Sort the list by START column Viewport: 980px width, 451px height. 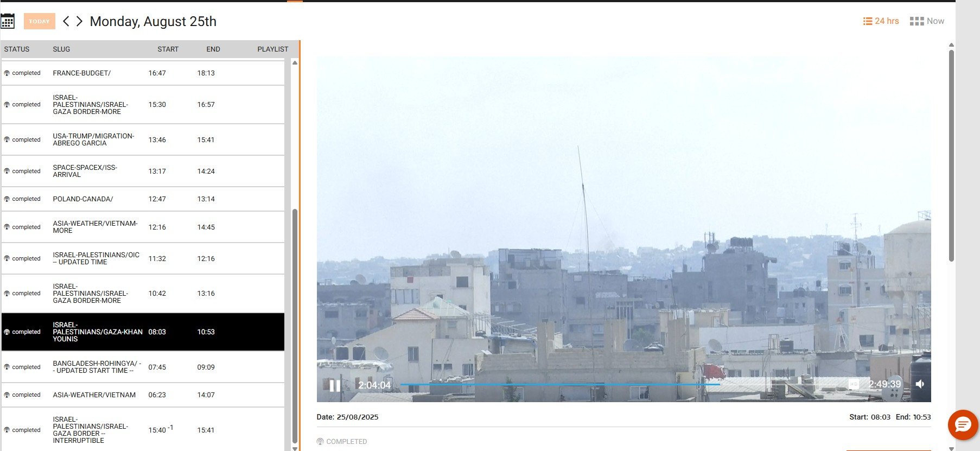coord(168,49)
